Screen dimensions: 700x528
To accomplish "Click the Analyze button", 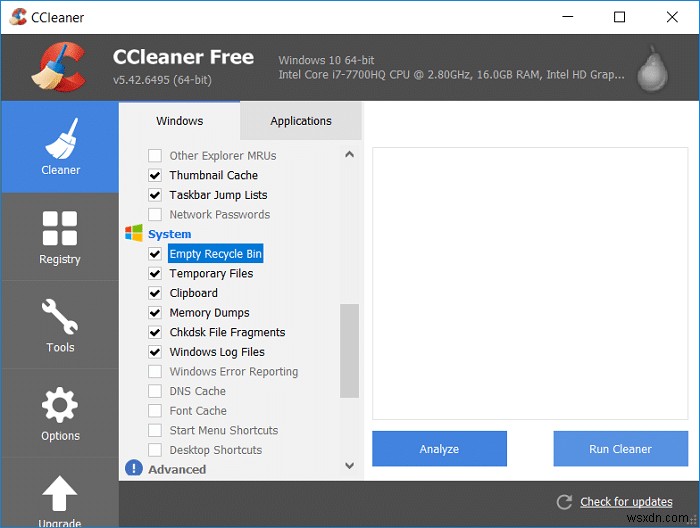I will [x=439, y=449].
